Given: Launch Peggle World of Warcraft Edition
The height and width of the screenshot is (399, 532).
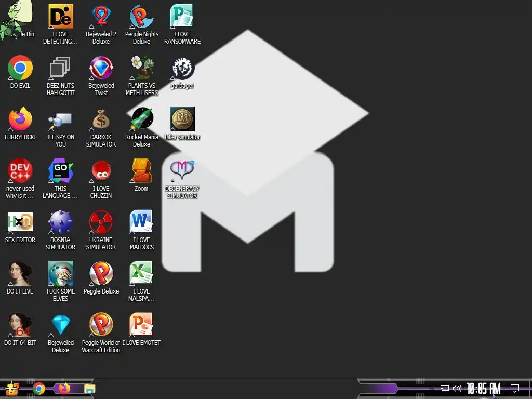Looking at the screenshot, I should tap(101, 333).
